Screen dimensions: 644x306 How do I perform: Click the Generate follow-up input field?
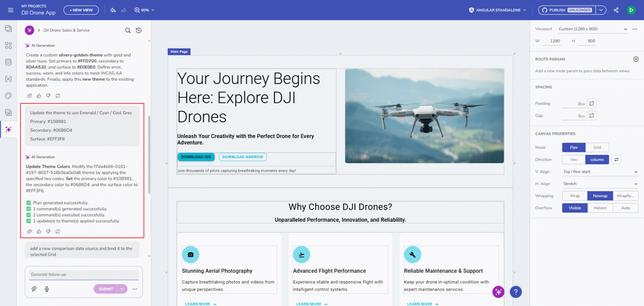click(x=83, y=275)
